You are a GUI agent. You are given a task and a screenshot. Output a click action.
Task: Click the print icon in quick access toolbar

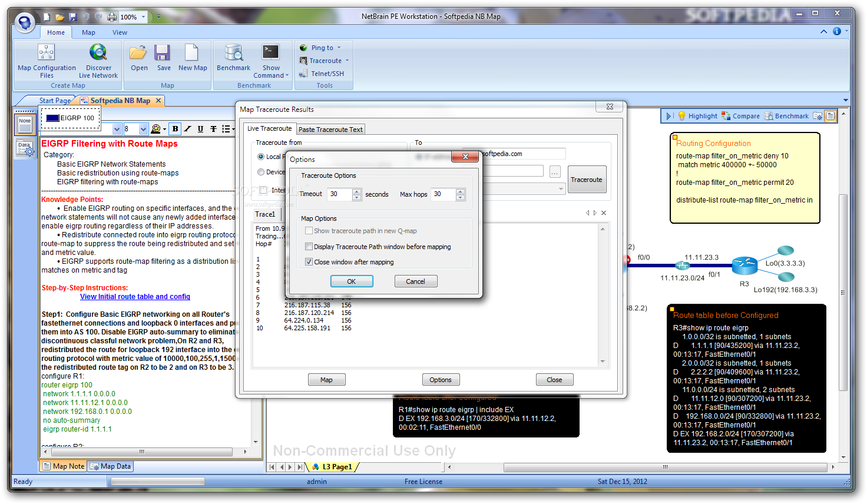[x=112, y=17]
